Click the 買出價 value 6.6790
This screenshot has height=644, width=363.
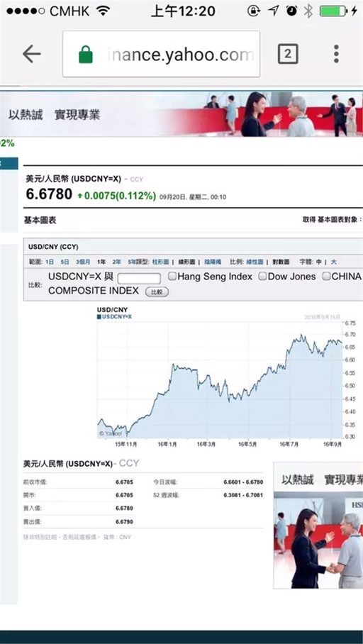124,521
